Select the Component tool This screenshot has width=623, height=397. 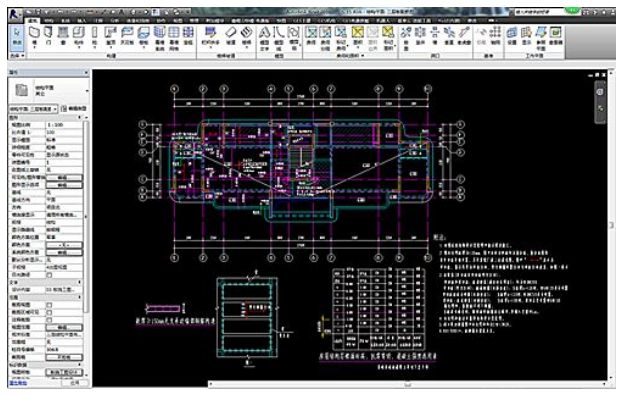point(79,37)
